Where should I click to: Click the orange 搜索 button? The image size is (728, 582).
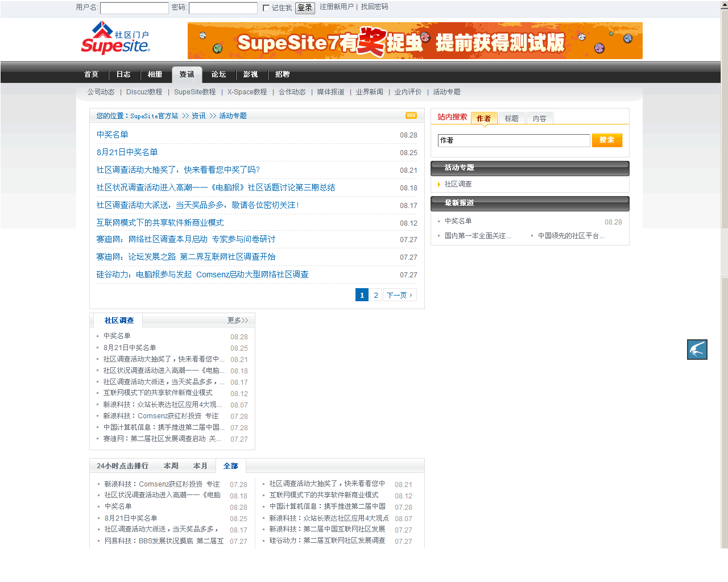607,140
